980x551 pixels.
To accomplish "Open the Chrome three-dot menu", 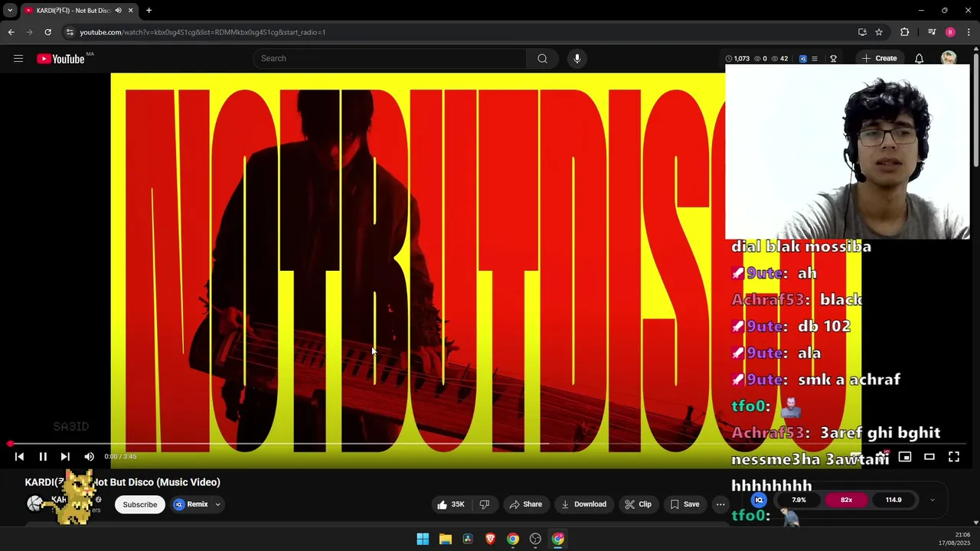I will click(x=969, y=32).
